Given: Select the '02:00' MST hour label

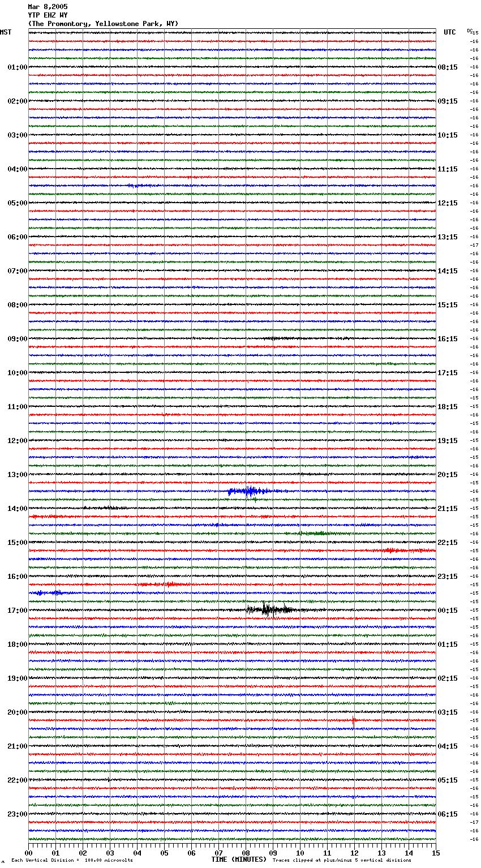Looking at the screenshot, I should [18, 101].
